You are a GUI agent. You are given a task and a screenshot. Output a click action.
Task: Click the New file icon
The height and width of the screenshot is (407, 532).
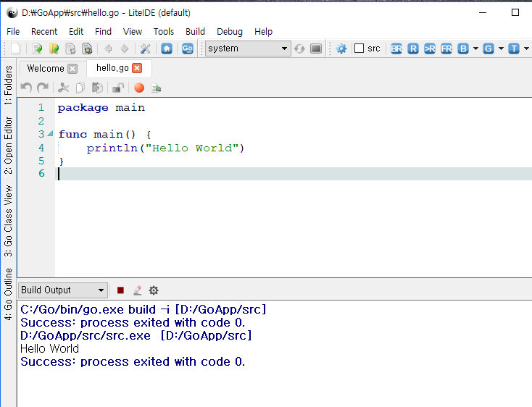(16, 49)
